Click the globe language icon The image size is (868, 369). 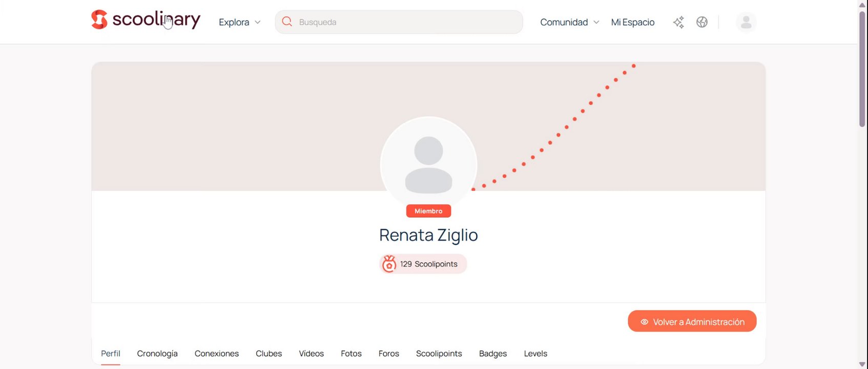702,22
